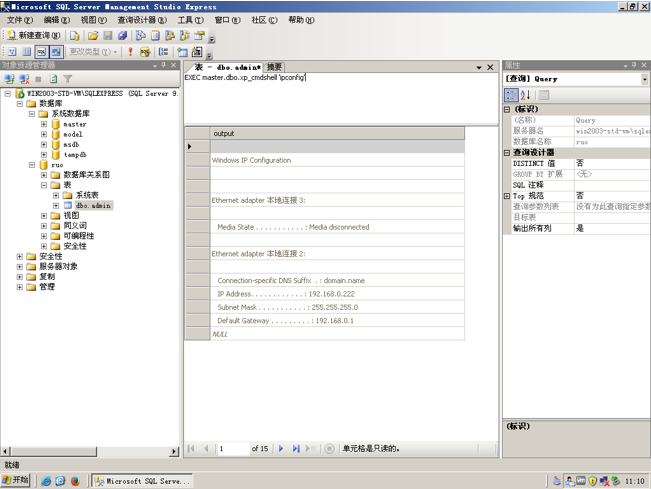The height and width of the screenshot is (489, 651).
Task: Click Connect icon in Object Explorer toolbar
Action: click(x=9, y=79)
